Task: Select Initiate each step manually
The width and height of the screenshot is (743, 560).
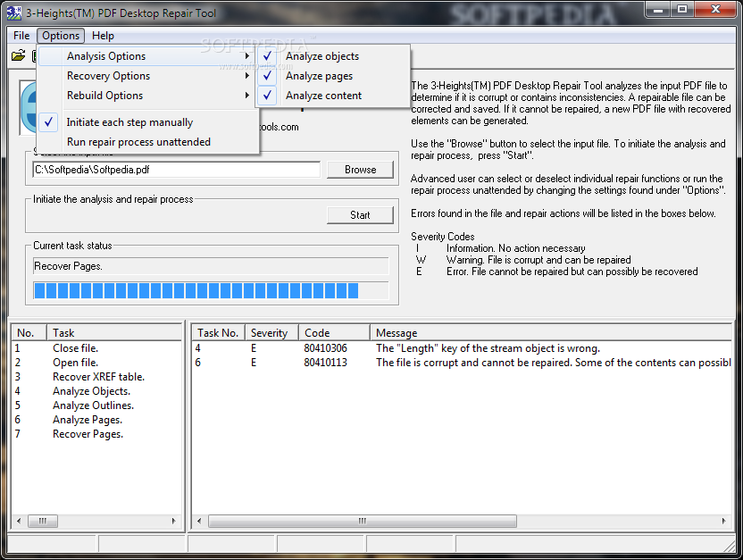Action: pyautogui.click(x=148, y=122)
